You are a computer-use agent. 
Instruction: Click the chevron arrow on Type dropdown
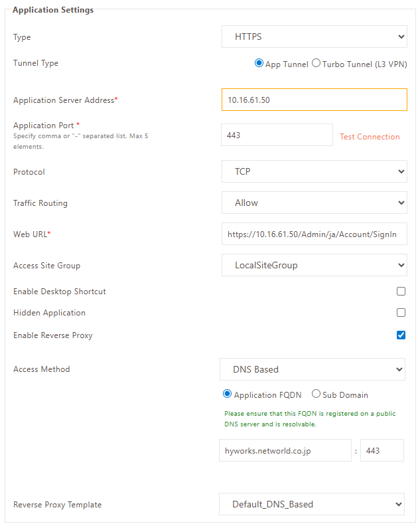coord(401,37)
